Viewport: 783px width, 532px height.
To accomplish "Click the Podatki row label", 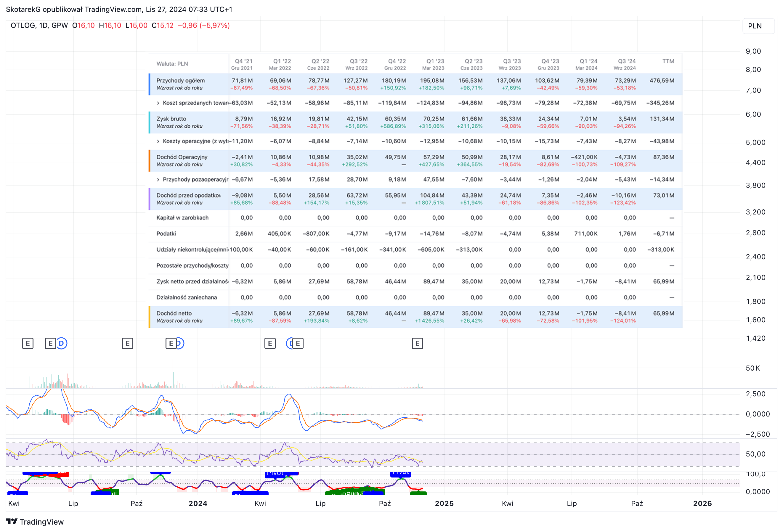I will (166, 234).
